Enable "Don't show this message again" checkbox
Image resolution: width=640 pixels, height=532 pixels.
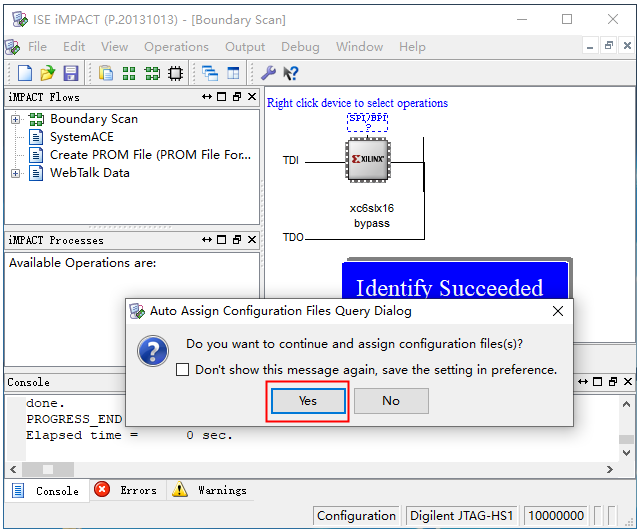(x=182, y=369)
